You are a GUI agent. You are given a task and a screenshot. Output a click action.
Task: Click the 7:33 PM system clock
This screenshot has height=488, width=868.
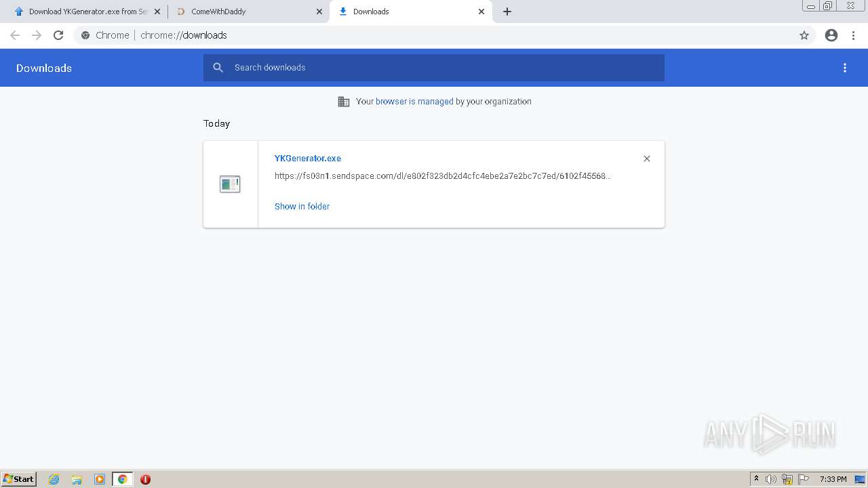833,479
